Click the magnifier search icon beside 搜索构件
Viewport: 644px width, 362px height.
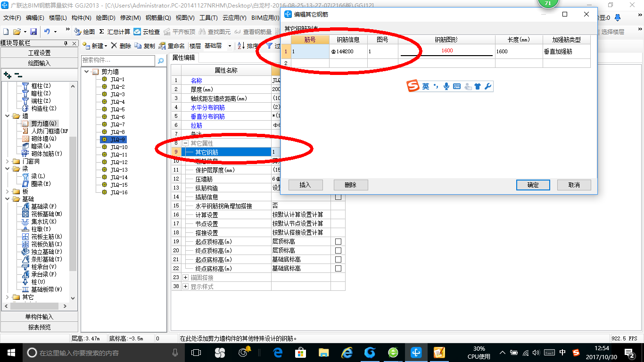coord(161,60)
